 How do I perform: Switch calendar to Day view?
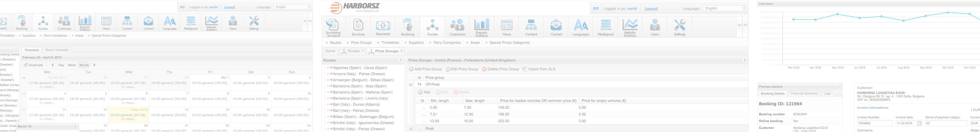(61, 65)
